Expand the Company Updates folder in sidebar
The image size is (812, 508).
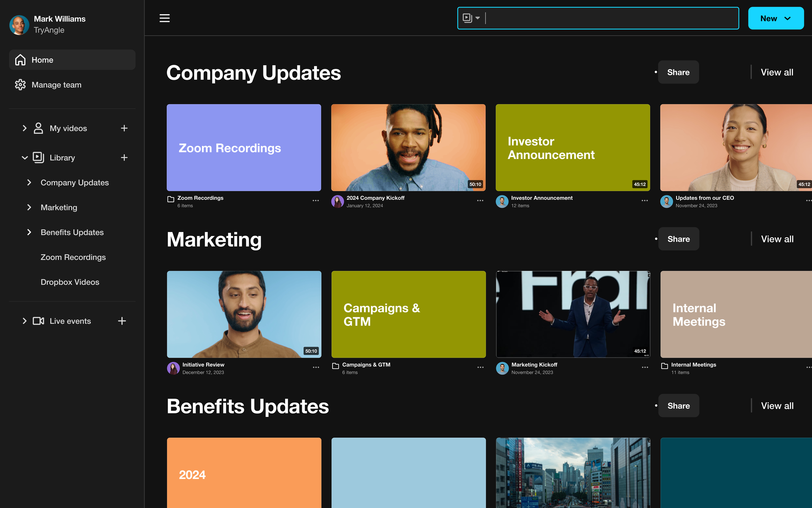pyautogui.click(x=29, y=182)
